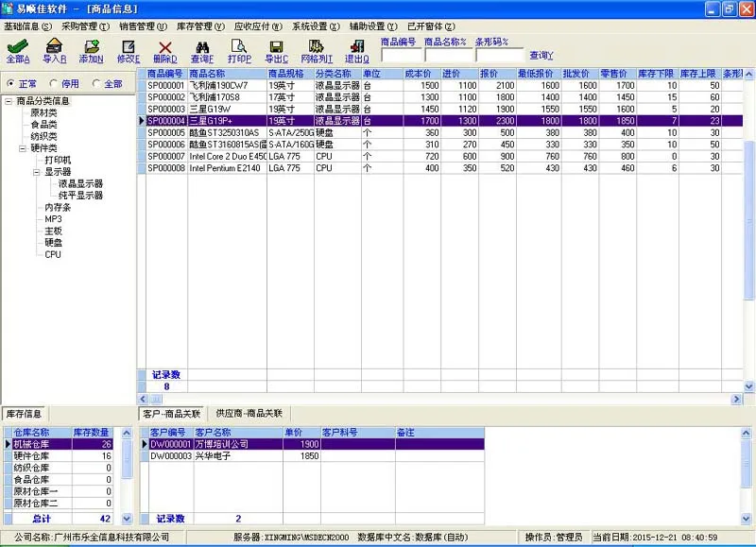Select the 原材类 category
Viewport: 756px width, 547px height.
(x=43, y=112)
